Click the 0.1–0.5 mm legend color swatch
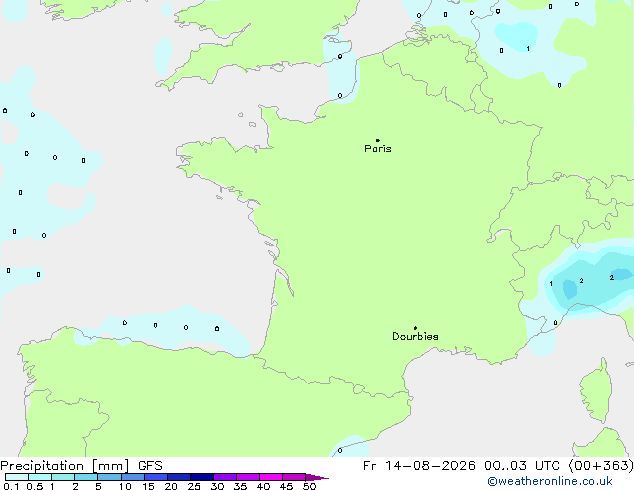The image size is (634, 490). [x=17, y=477]
